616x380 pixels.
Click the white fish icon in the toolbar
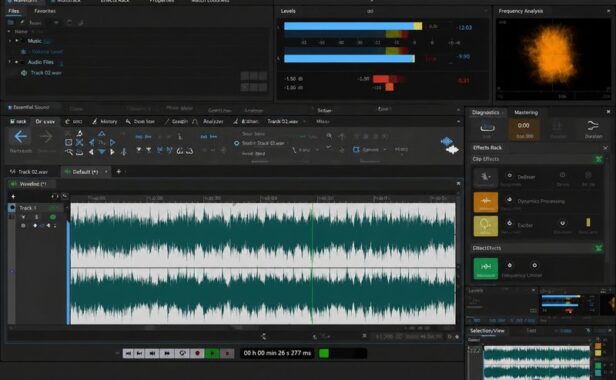click(x=452, y=149)
